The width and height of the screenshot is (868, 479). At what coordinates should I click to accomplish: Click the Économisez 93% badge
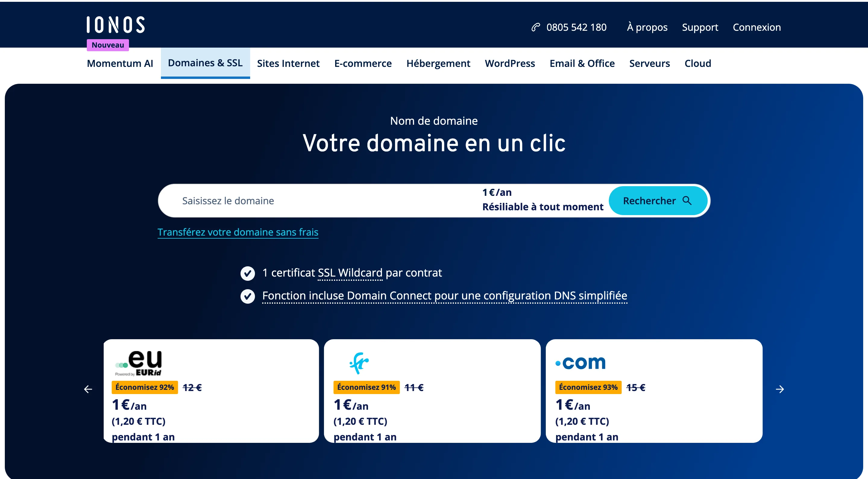coord(588,387)
